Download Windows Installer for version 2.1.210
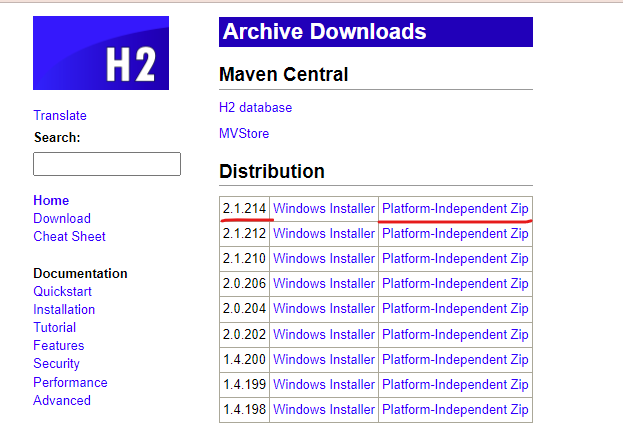This screenshot has height=423, width=623. coord(324,258)
